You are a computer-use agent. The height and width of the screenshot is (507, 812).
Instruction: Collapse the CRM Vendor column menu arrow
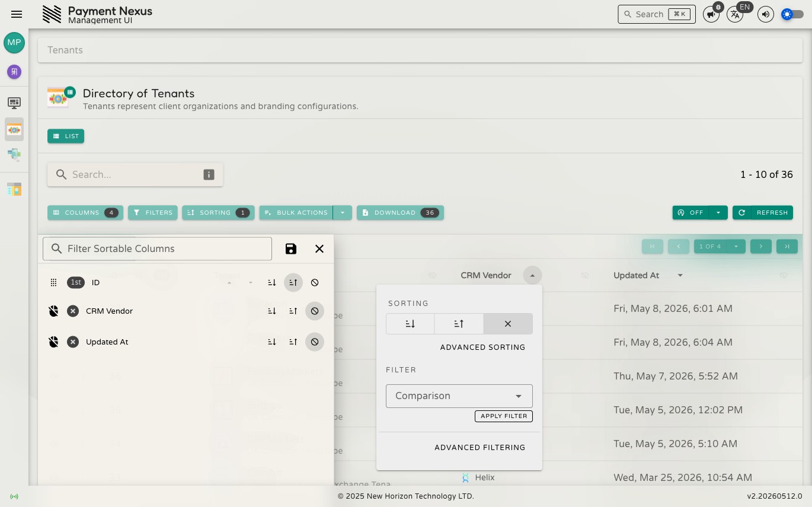[x=532, y=275]
